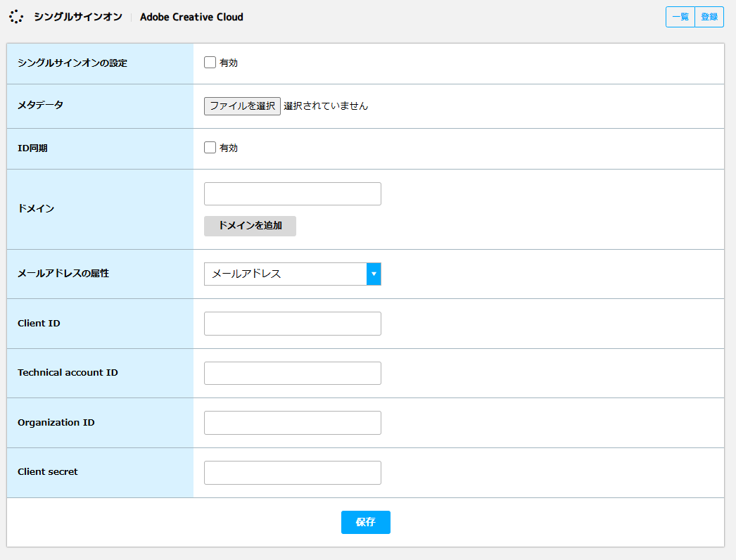This screenshot has height=560, width=736.
Task: Focus the Client secret input field
Action: [293, 473]
